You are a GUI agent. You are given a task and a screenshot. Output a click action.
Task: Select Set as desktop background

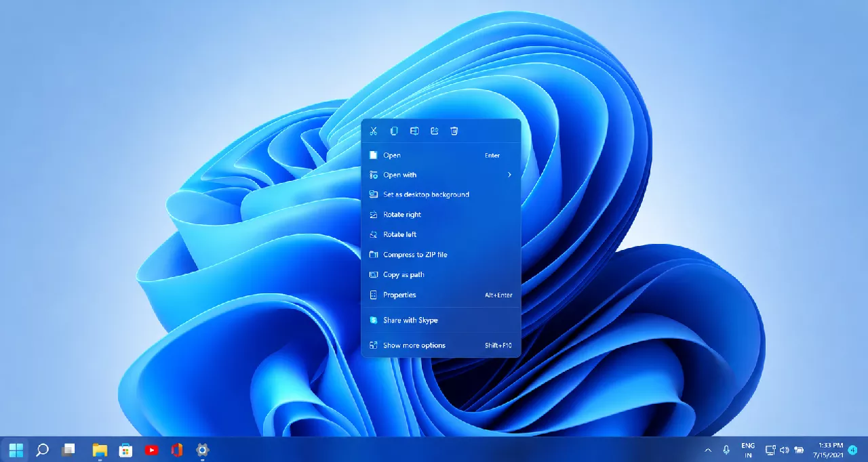coord(441,194)
